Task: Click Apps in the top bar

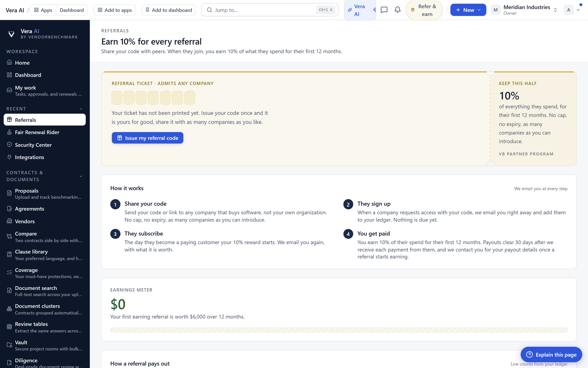Action: [43, 10]
